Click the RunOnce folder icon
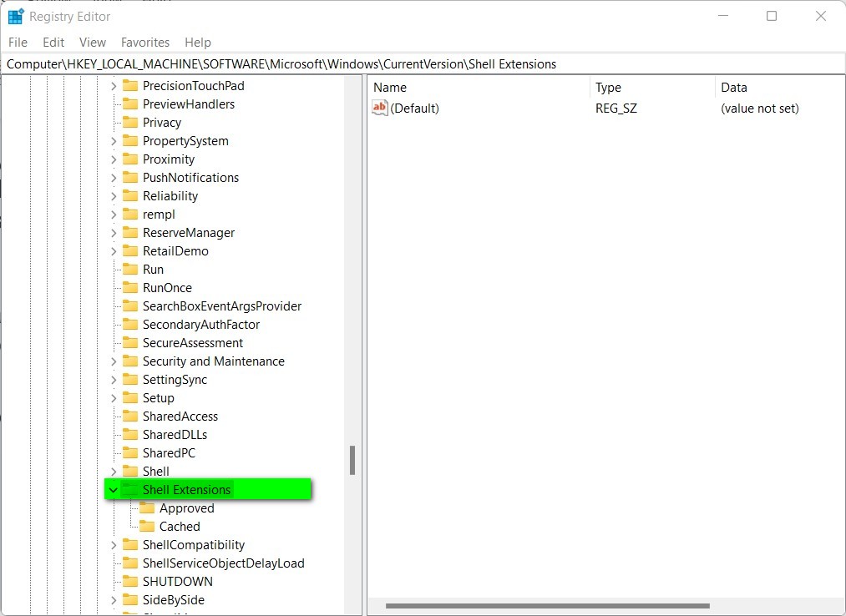The width and height of the screenshot is (846, 616). point(130,287)
